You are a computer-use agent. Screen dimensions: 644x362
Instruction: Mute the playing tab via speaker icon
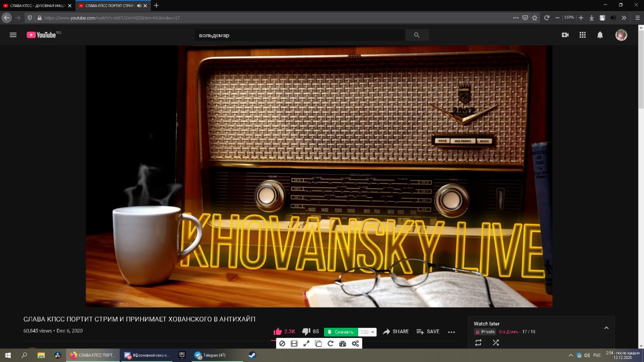tap(139, 6)
